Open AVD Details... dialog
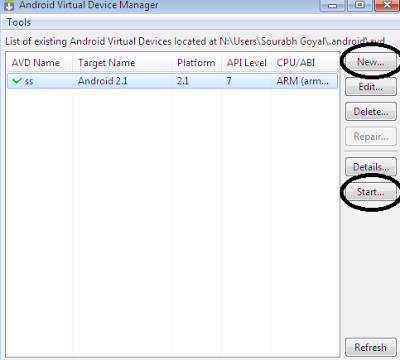The height and width of the screenshot is (360, 400). click(x=371, y=167)
